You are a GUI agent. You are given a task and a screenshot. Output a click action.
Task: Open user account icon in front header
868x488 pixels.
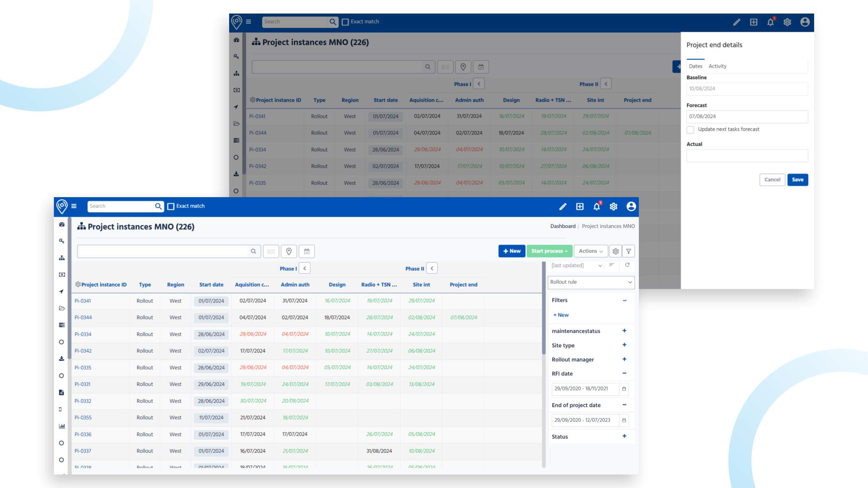[631, 207]
